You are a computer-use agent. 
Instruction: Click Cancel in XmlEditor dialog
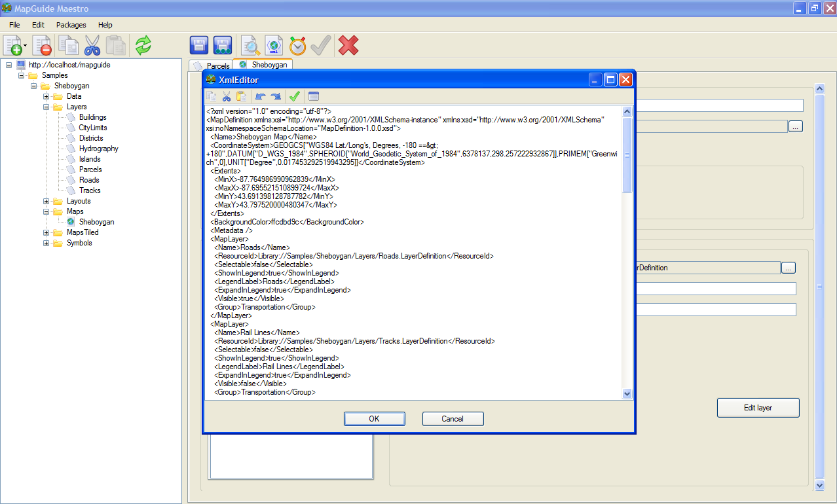click(453, 419)
